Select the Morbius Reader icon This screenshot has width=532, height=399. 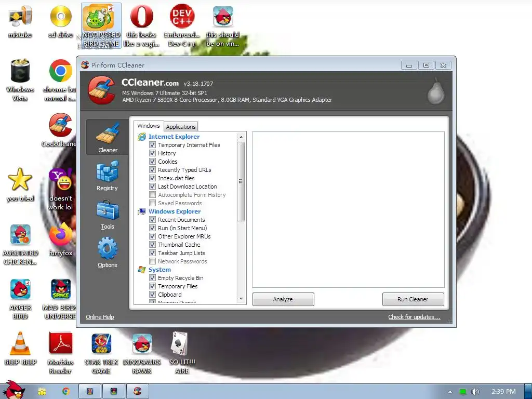click(61, 353)
